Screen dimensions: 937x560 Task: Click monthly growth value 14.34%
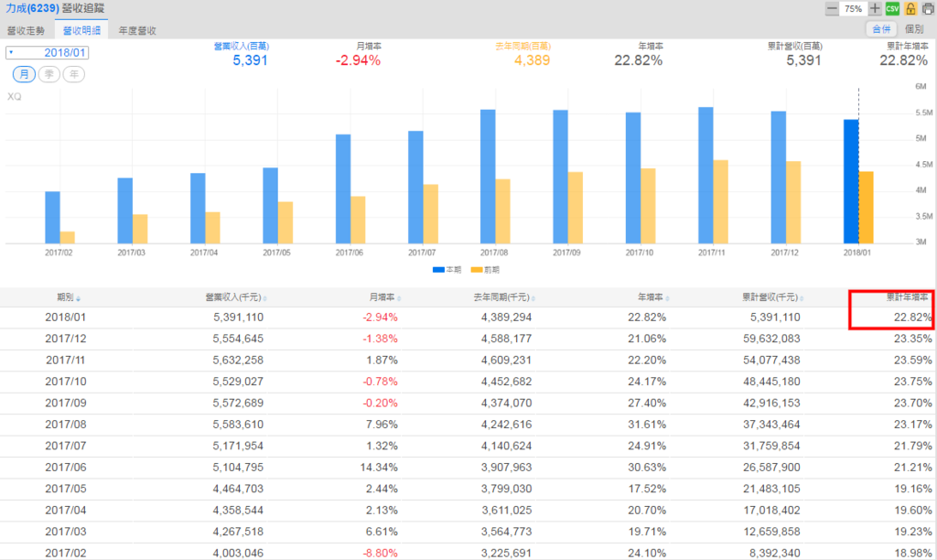(379, 468)
